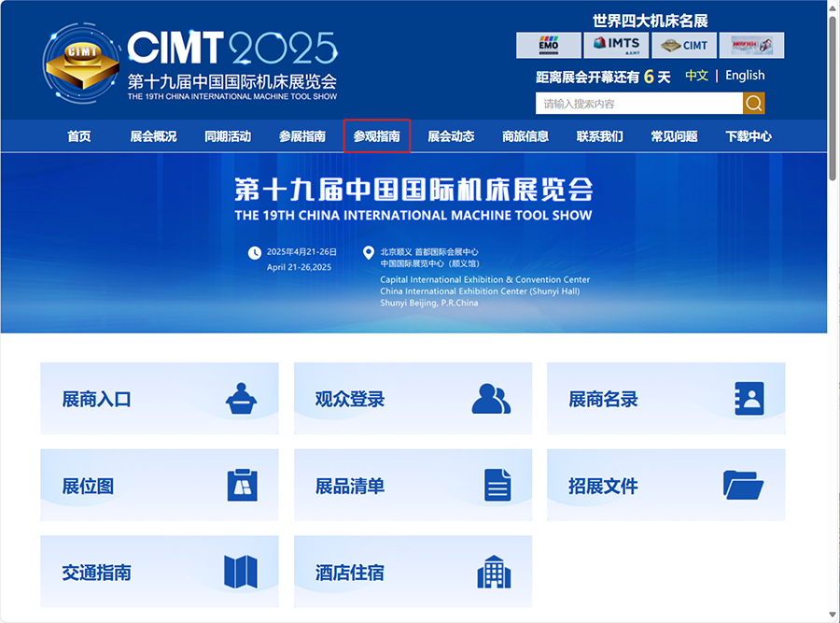Click the banner title 第十九届中国国际机床展览会

(413, 189)
